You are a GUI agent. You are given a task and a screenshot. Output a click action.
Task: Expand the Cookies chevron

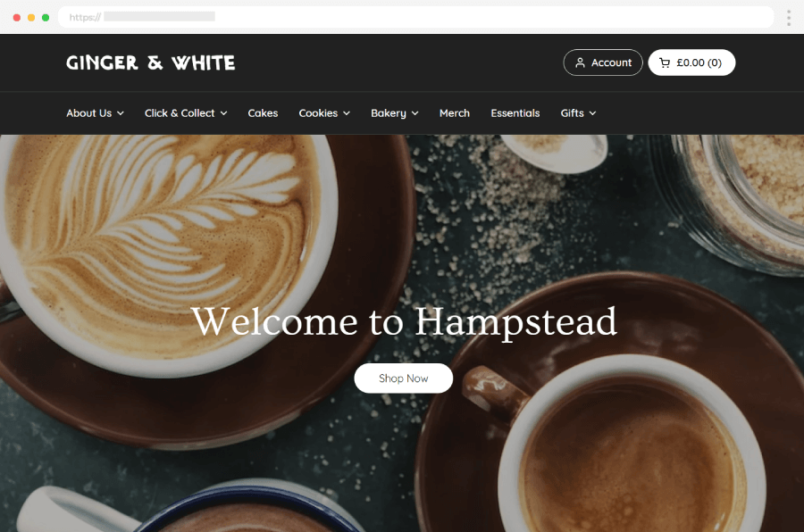pos(347,113)
